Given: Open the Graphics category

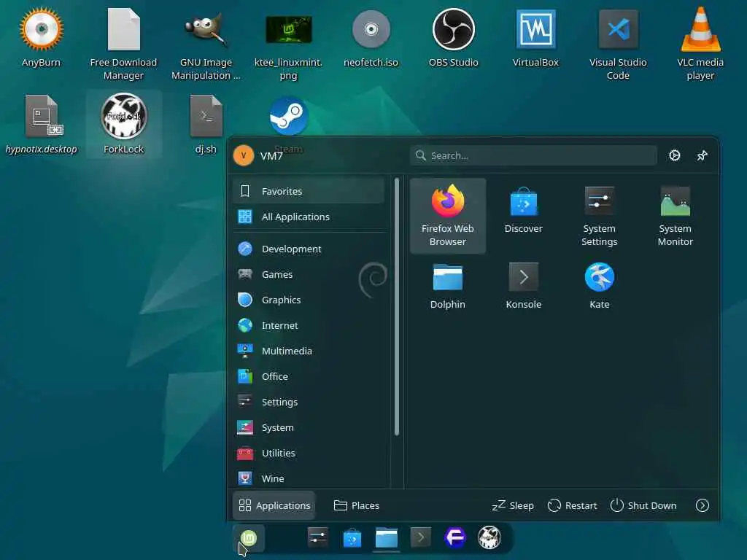Looking at the screenshot, I should tap(309, 300).
